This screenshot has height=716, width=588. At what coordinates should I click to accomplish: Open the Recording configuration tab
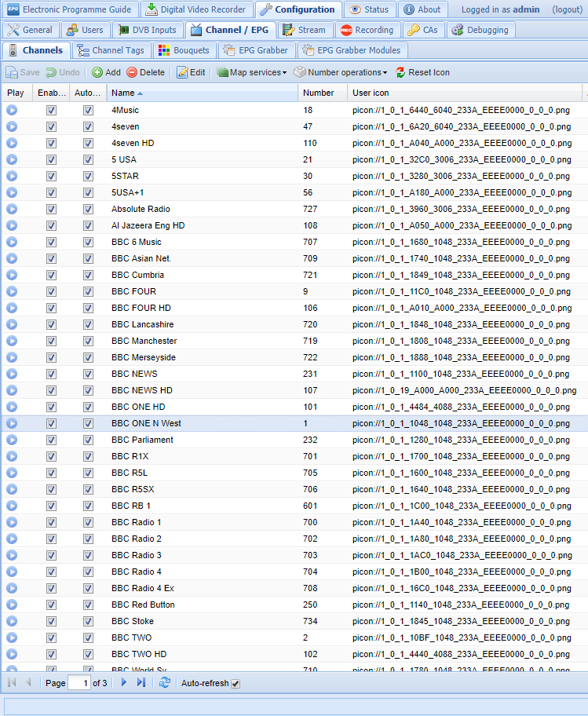(367, 30)
